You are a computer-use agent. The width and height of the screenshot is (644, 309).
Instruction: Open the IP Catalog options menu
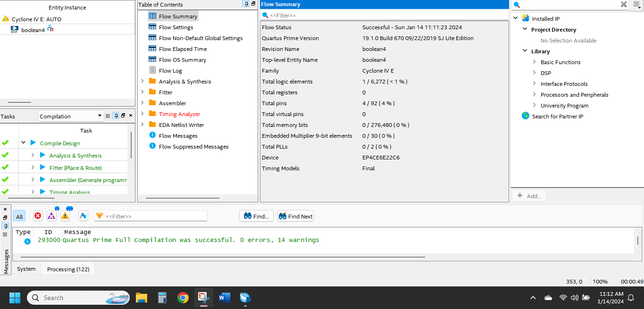[636, 4]
